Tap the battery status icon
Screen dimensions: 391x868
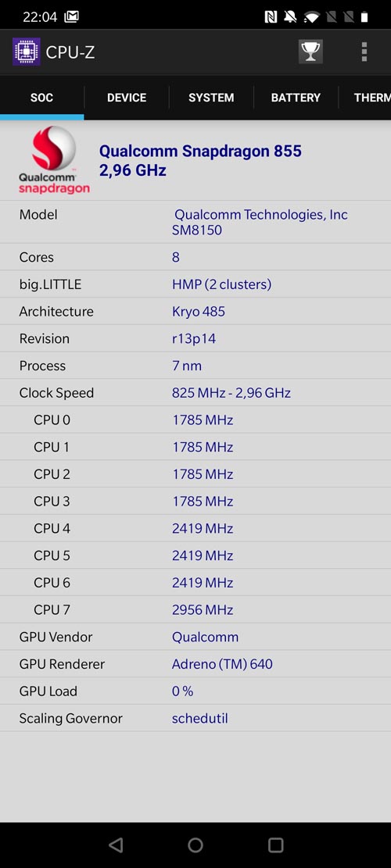(364, 17)
